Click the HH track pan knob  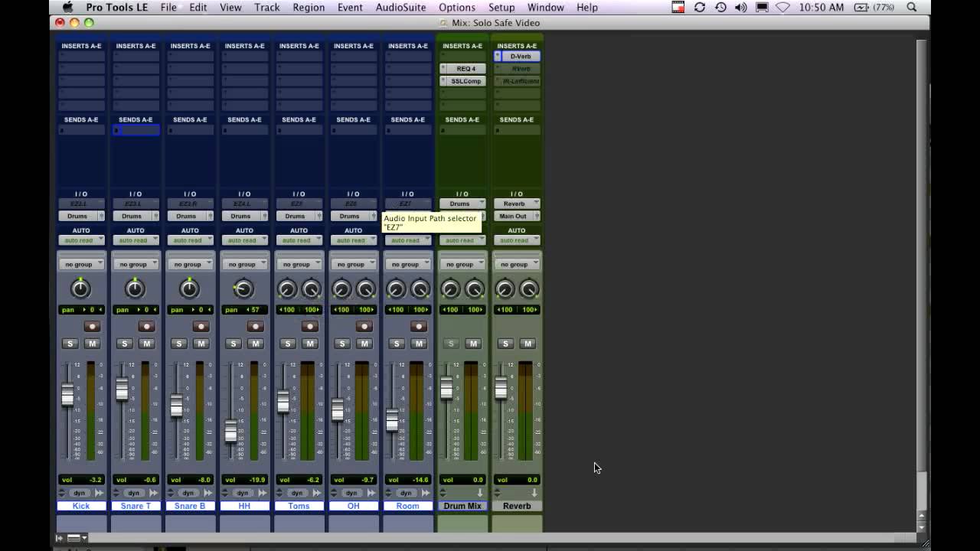coord(243,289)
